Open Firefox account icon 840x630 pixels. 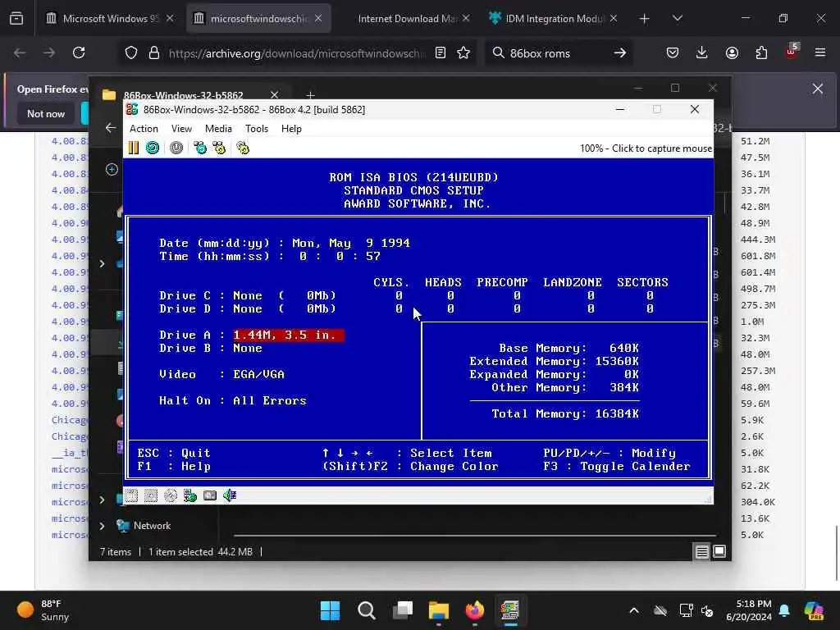pos(732,53)
